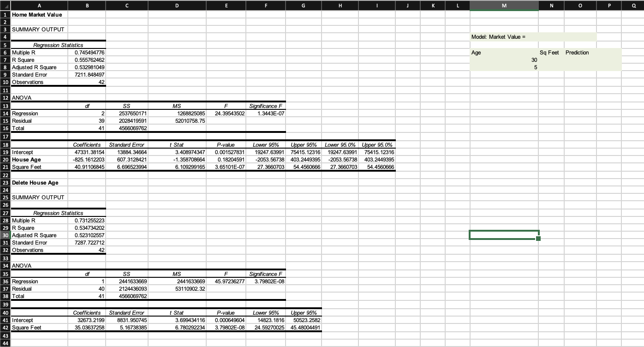644x347 pixels.
Task: Select column F header
Action: (x=266, y=5)
